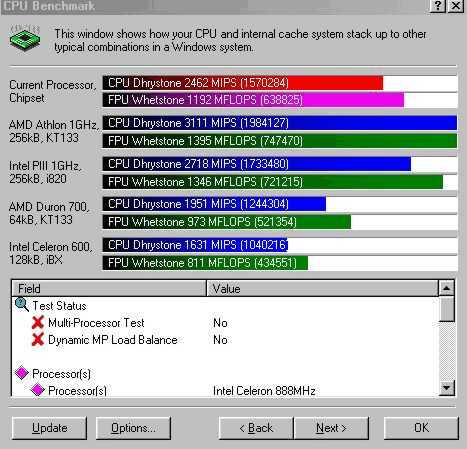This screenshot has height=449, width=467.
Task: Click the magnifier icon beside Test Status
Action: pyautogui.click(x=22, y=305)
